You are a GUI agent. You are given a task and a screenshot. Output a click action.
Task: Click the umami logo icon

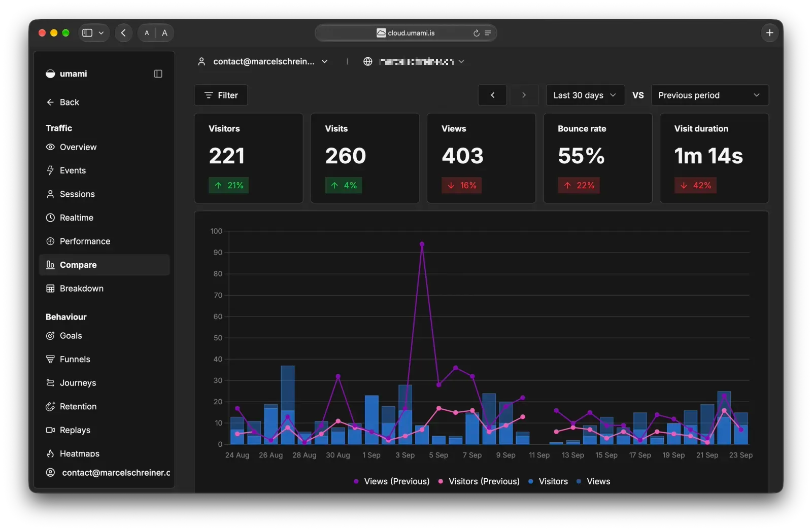50,74
